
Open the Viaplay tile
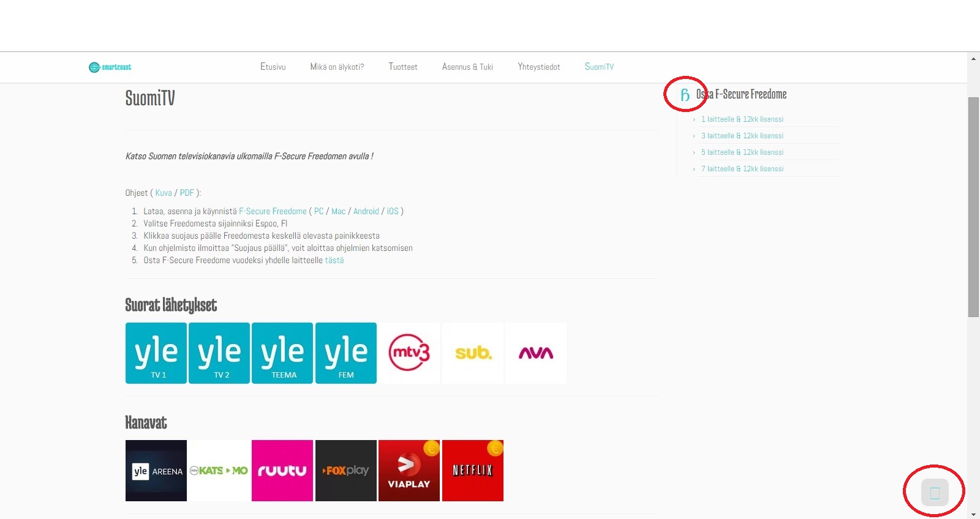[409, 471]
